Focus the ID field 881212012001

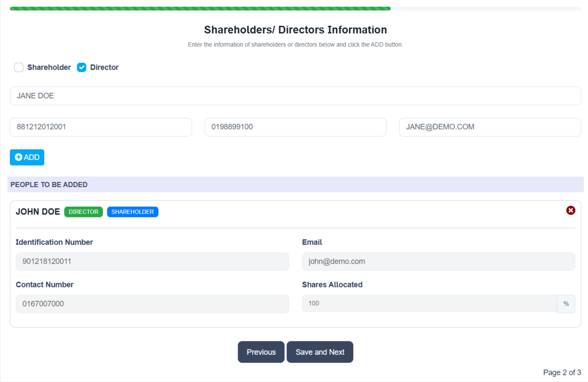[x=101, y=127]
